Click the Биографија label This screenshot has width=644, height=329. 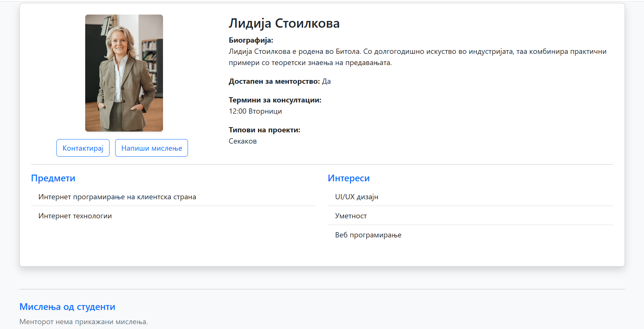pos(251,40)
